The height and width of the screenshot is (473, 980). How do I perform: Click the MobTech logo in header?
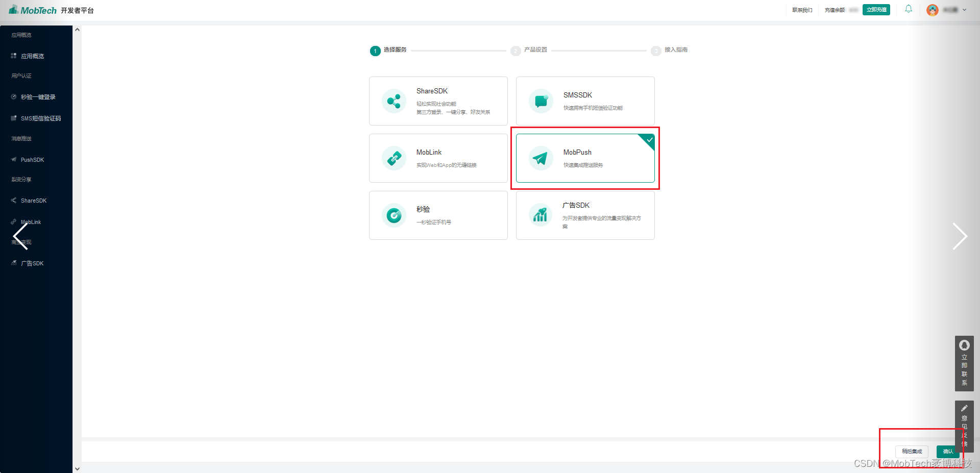[x=32, y=10]
